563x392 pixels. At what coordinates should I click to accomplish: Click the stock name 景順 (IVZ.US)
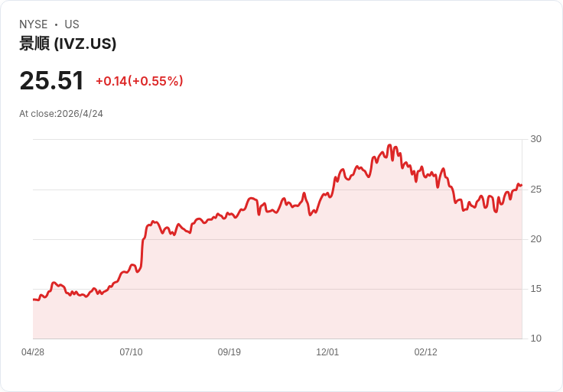[68, 44]
